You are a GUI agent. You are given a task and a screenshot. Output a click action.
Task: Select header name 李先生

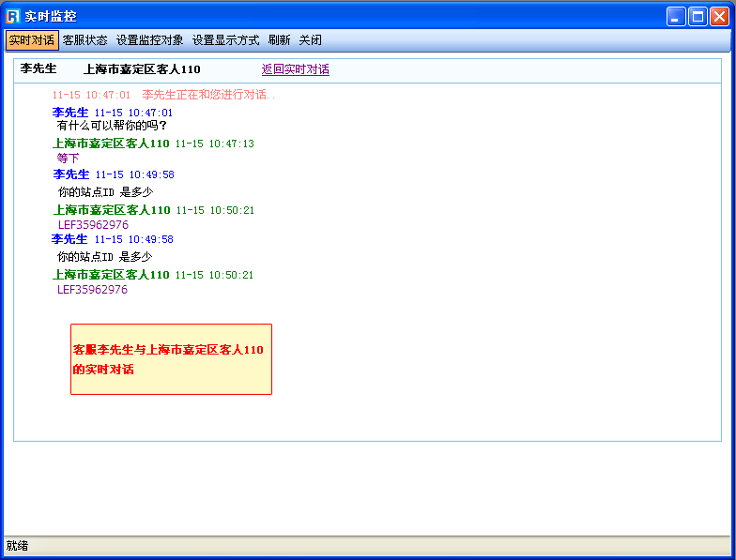(x=38, y=68)
